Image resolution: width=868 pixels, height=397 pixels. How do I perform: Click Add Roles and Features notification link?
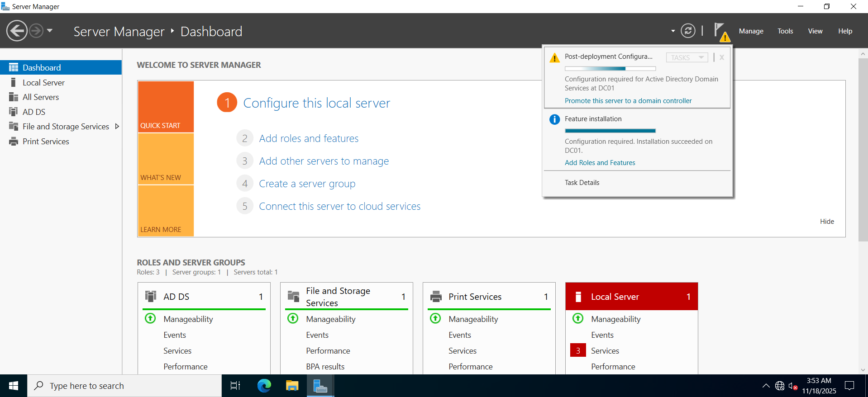pos(600,163)
